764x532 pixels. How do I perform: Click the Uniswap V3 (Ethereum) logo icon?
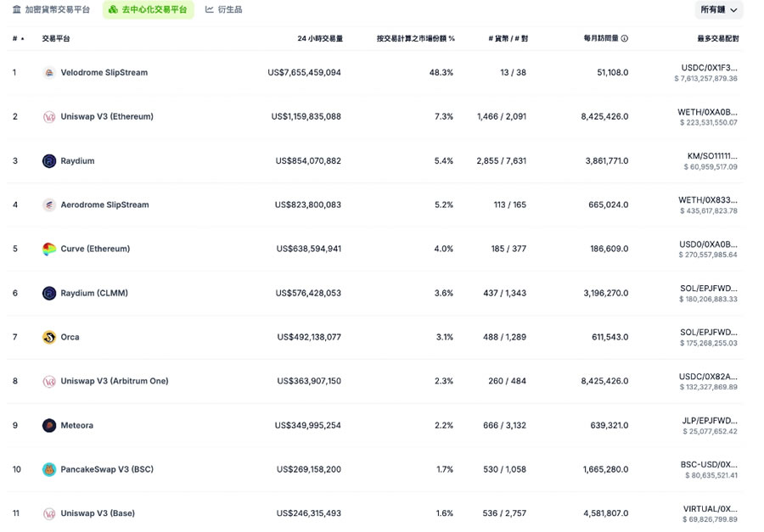click(x=49, y=117)
